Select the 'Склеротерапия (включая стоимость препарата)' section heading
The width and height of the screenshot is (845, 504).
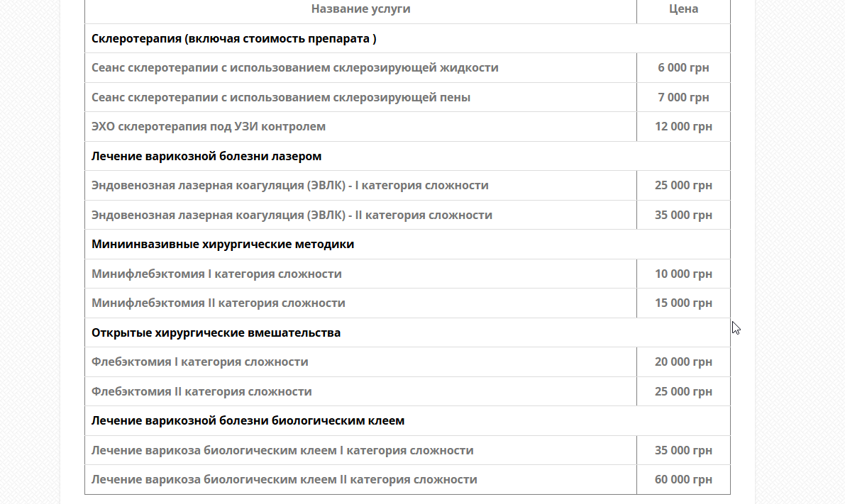pos(234,38)
